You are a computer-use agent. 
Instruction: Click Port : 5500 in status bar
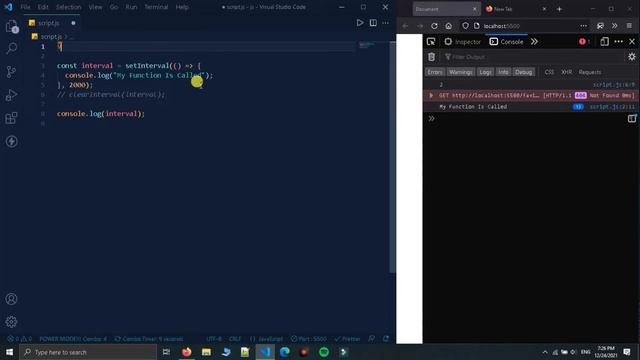coord(309,339)
